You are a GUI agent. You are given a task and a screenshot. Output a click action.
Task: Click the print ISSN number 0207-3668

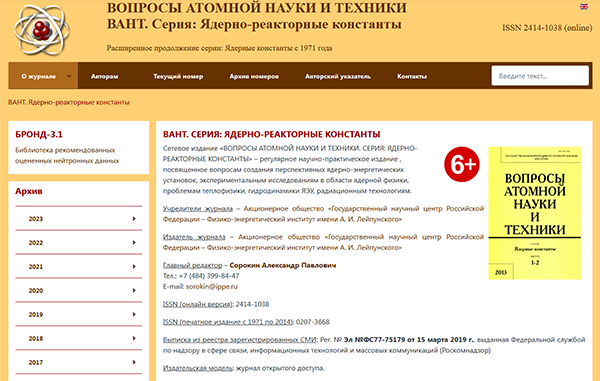[x=313, y=322]
